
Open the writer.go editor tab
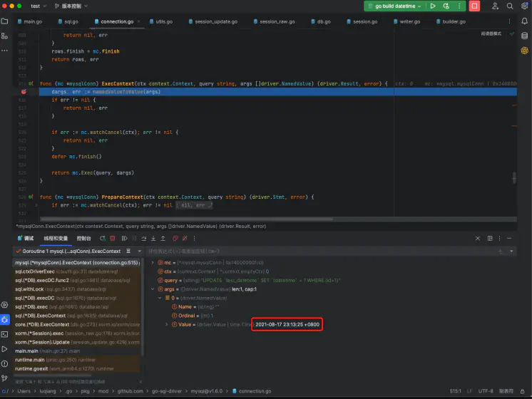pos(406,21)
